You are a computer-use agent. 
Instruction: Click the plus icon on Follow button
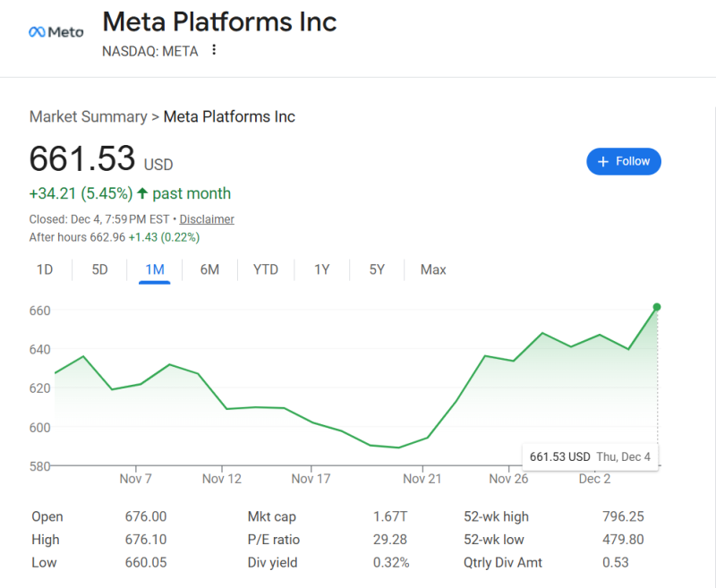tap(602, 161)
